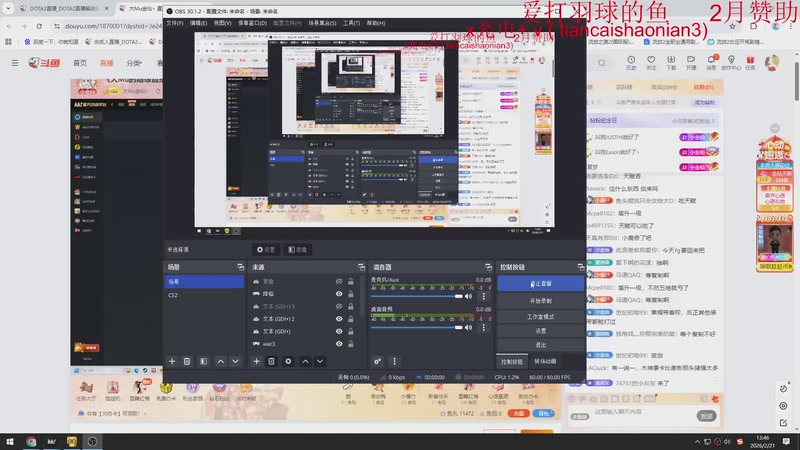Undock the Controls panel popout icon
Screen dimensions: 800x450
pyautogui.click(x=581, y=267)
